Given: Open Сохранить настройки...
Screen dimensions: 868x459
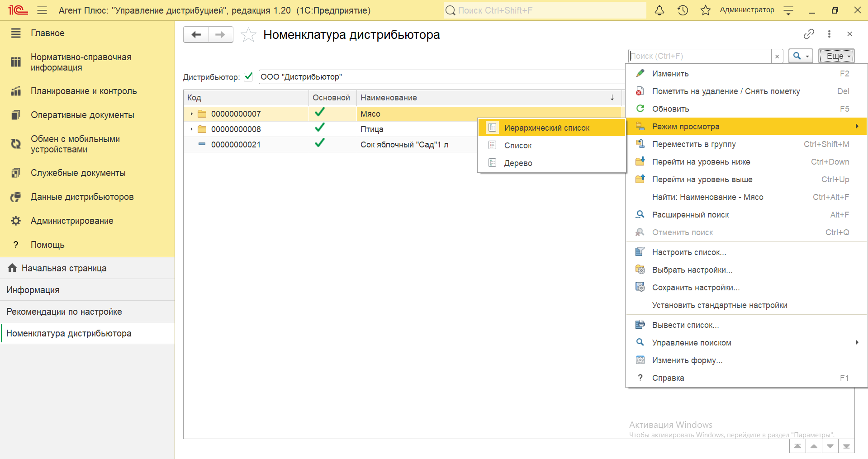Looking at the screenshot, I should [x=746, y=288].
